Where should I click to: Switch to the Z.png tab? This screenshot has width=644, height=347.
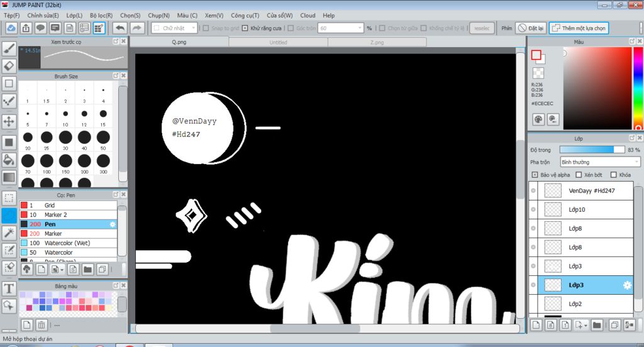[x=377, y=42]
